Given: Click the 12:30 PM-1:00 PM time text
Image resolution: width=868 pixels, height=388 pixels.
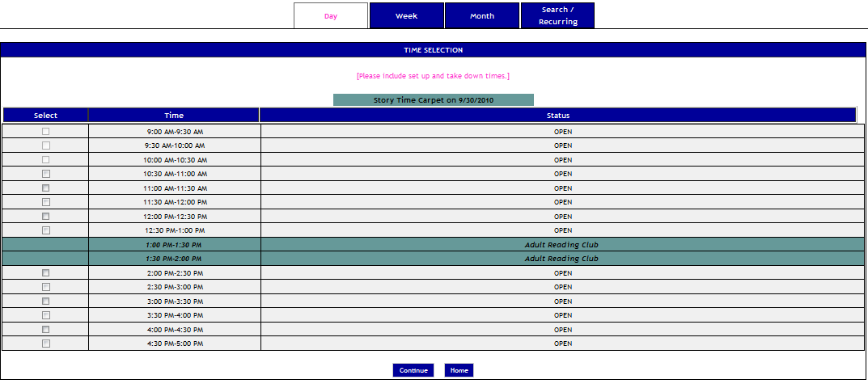Looking at the screenshot, I should point(175,230).
